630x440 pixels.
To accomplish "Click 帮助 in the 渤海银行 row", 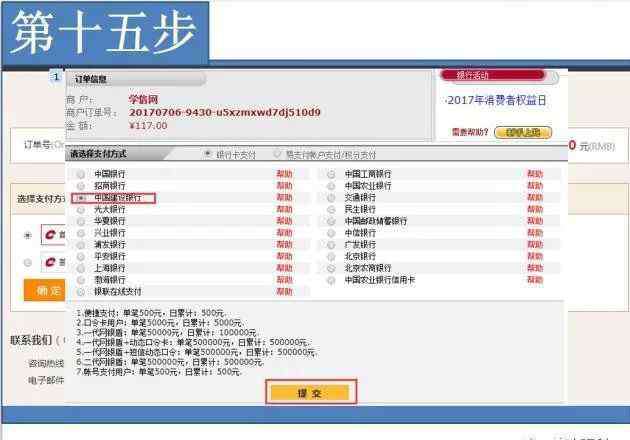I will (284, 280).
